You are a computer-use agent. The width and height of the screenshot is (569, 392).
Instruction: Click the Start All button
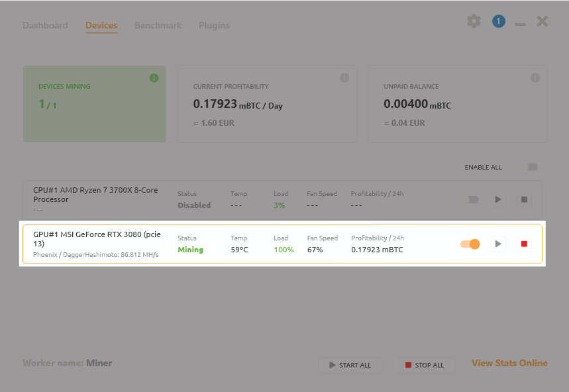tap(350, 365)
